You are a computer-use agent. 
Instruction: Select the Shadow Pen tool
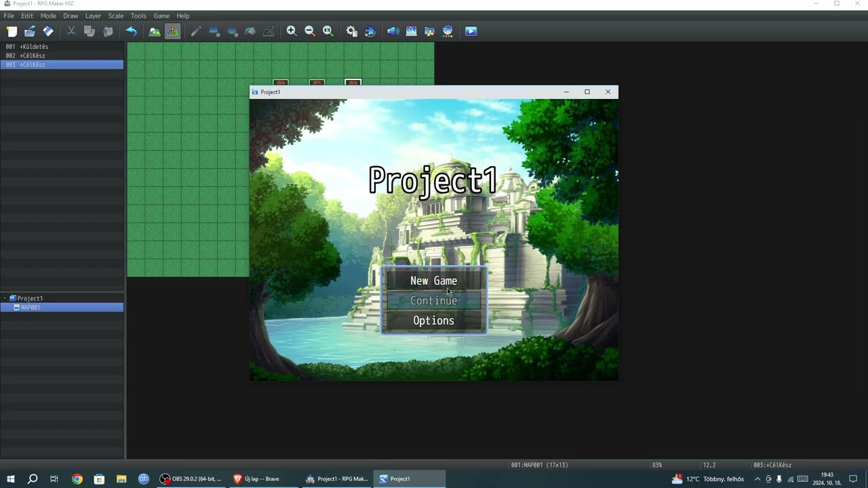(269, 31)
